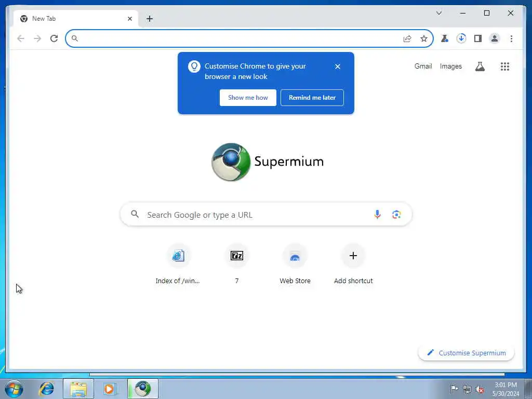This screenshot has width=532, height=399.
Task: Open the Windows Start menu
Action: (14, 389)
